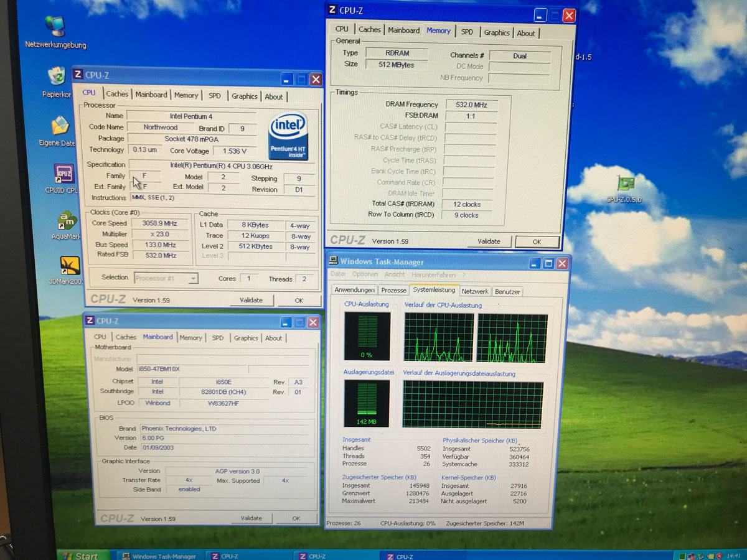Switch to Benutzer tab in Task-Manager

click(507, 291)
